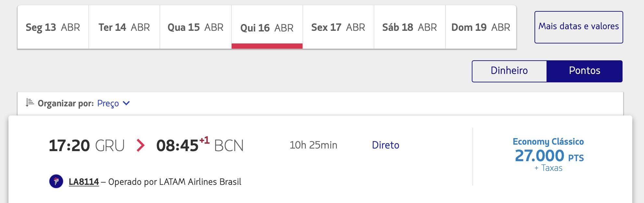Viewport: 644px width, 203px height.
Task: Open the Preço sort dropdown
Action: 113,103
